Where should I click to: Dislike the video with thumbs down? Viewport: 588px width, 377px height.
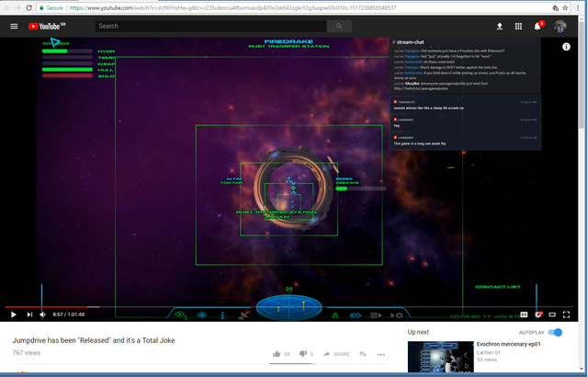tap(303, 354)
